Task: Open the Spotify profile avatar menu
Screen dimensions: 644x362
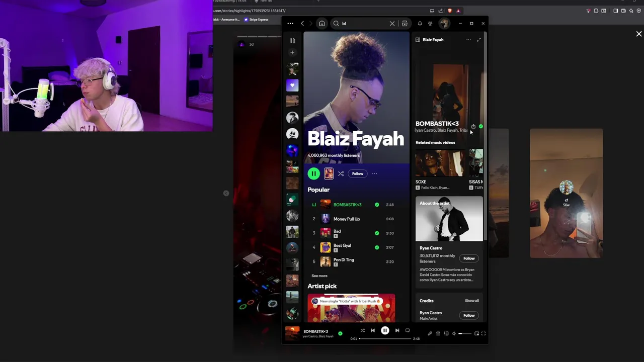Action: coord(444,23)
